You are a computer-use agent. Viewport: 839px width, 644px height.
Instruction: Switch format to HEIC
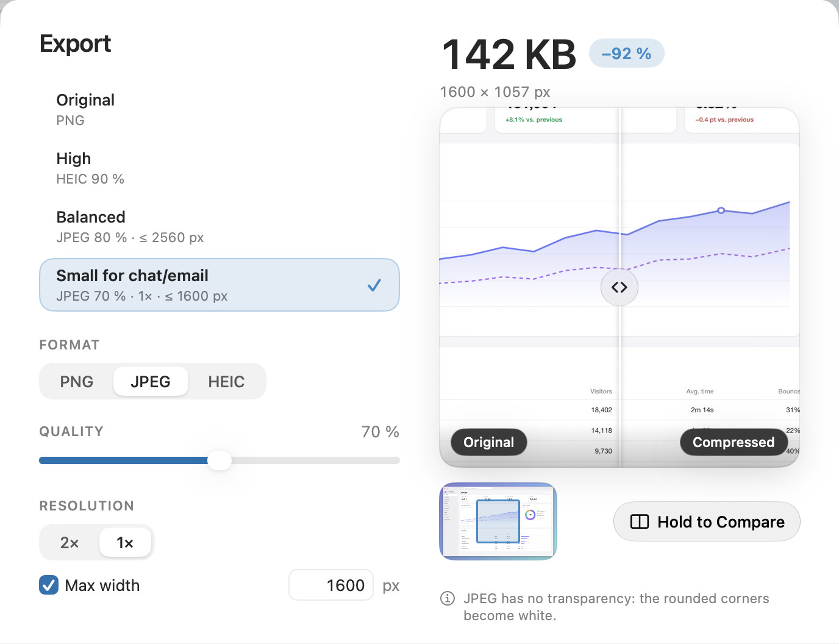226,382
